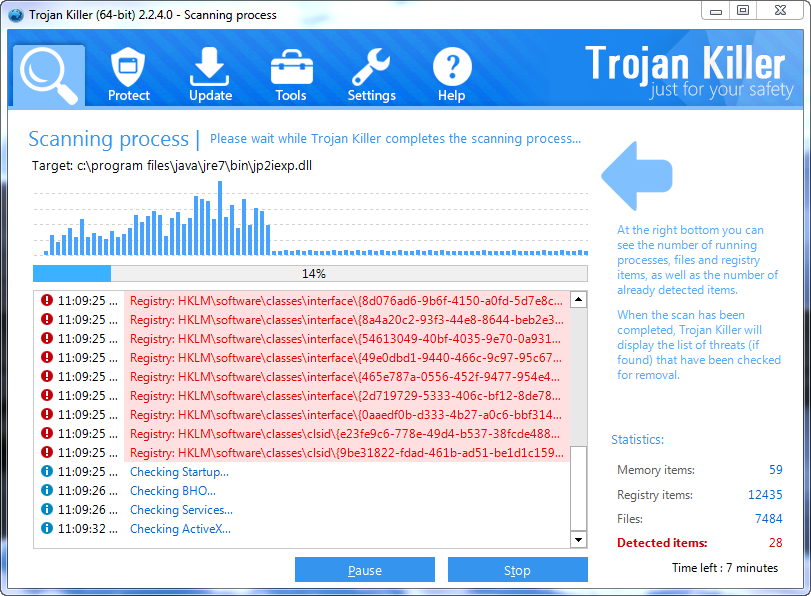This screenshot has width=811, height=596.
Task: Click the large blue left arrow
Action: tap(636, 176)
